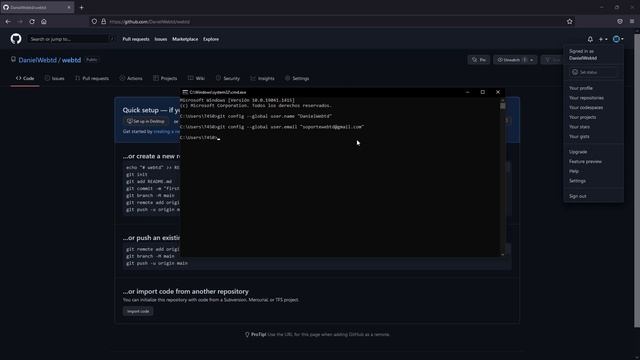Select Your gists in user menu
Image resolution: width=640 pixels, height=360 pixels.
pyautogui.click(x=579, y=137)
